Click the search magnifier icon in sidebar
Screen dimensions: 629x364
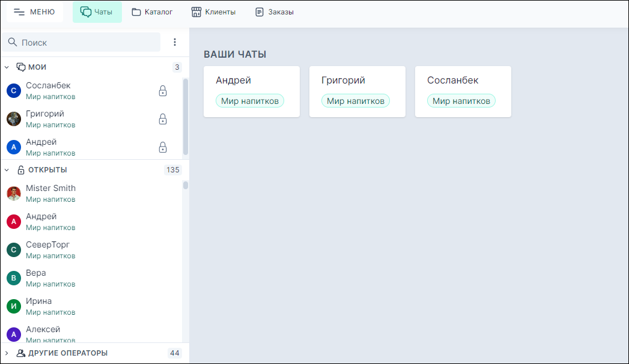point(13,42)
